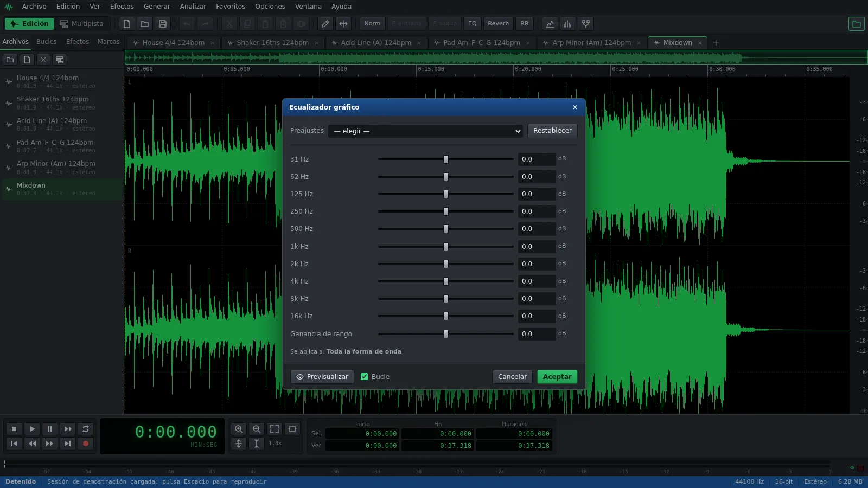Open file browser icon at top right

(x=856, y=24)
